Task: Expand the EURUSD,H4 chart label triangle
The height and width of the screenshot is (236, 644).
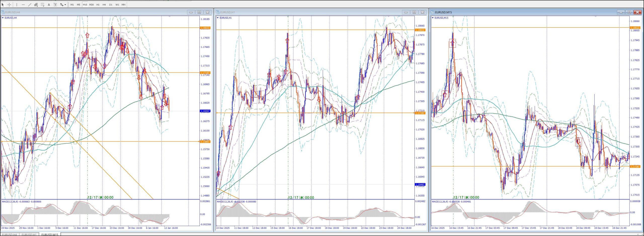Action: pos(3,18)
